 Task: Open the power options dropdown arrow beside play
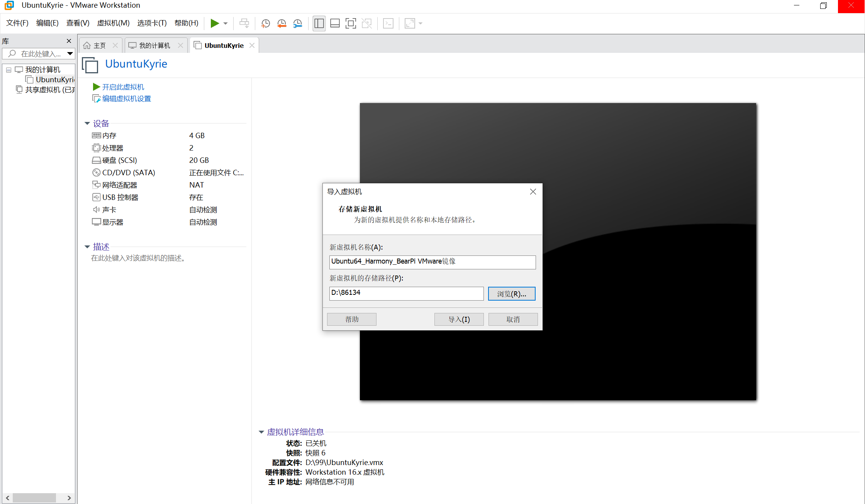(226, 24)
